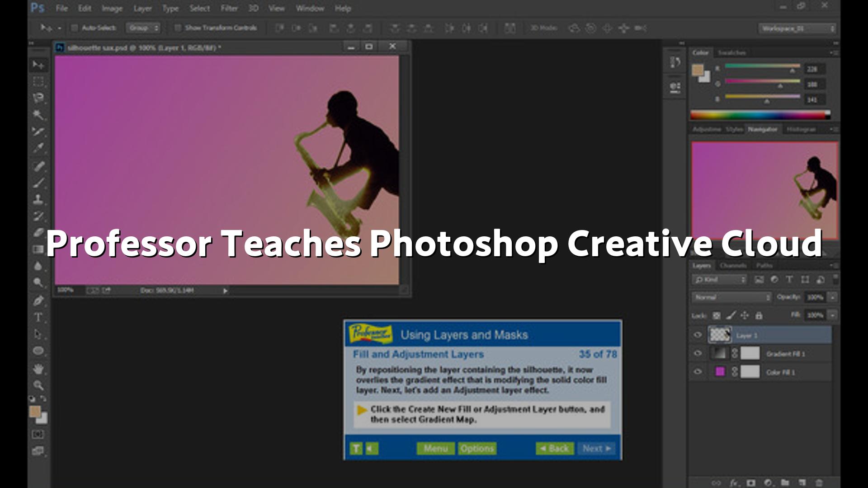Click the Next button in tutorial

coord(596,448)
